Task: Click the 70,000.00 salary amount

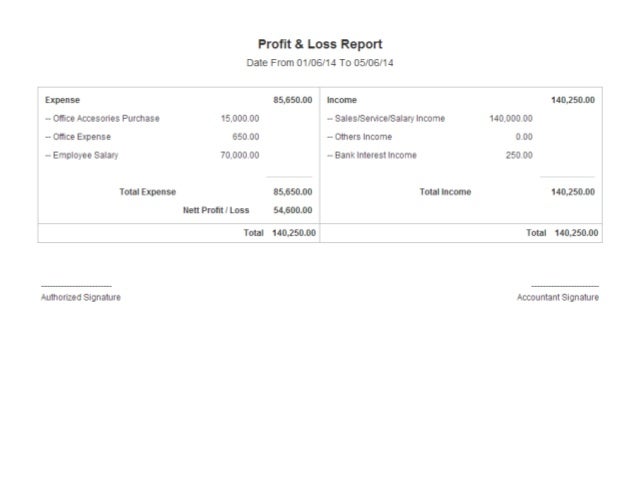Action: (240, 155)
